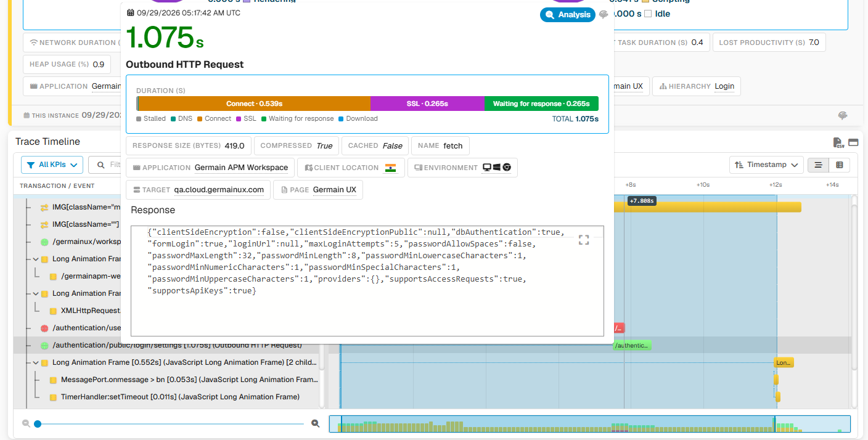
Task: Click the fingerprint icon in instance row
Action: point(843,115)
